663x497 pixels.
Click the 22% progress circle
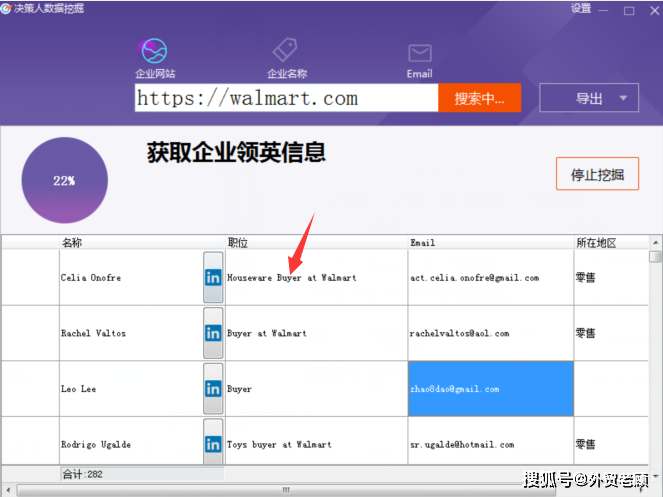point(65,180)
